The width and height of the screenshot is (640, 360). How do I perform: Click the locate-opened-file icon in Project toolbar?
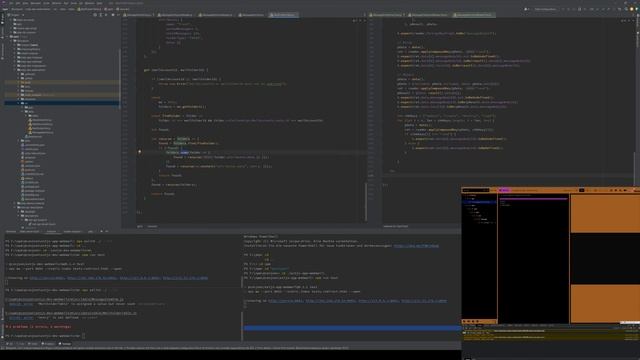(95, 15)
